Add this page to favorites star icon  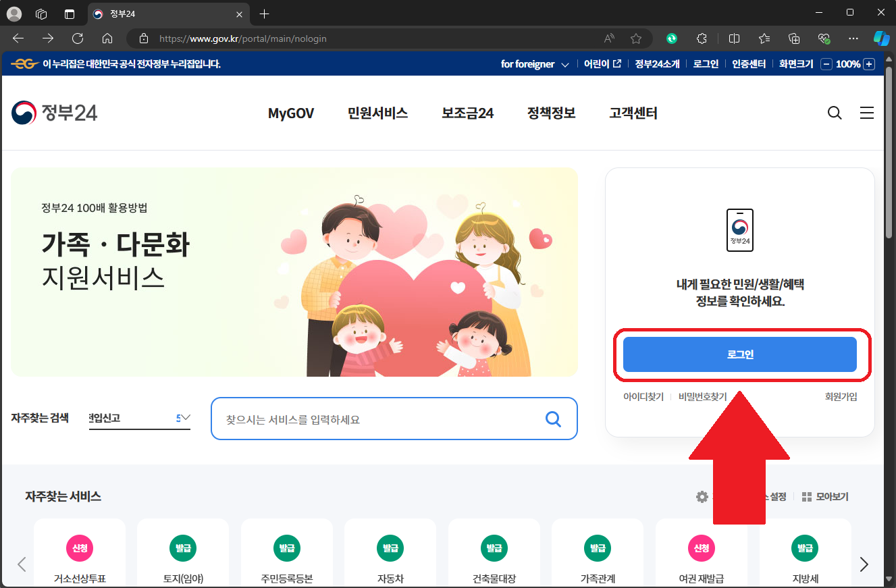(x=635, y=38)
